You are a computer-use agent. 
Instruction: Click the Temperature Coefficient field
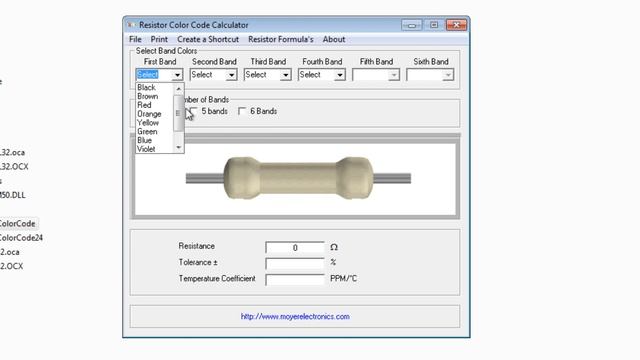(x=295, y=280)
